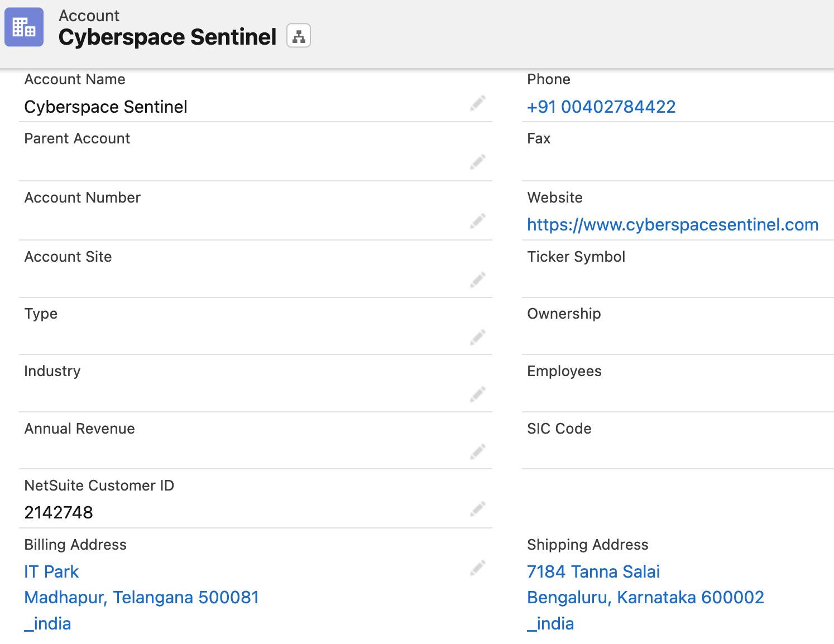834x644 pixels.
Task: Edit the Parent Account field pencil
Action: coord(477,162)
